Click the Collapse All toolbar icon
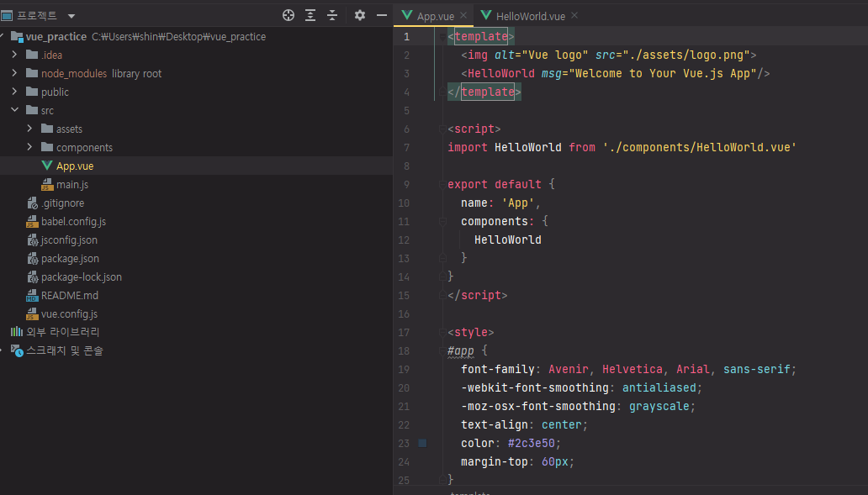The image size is (868, 495). tap(332, 15)
